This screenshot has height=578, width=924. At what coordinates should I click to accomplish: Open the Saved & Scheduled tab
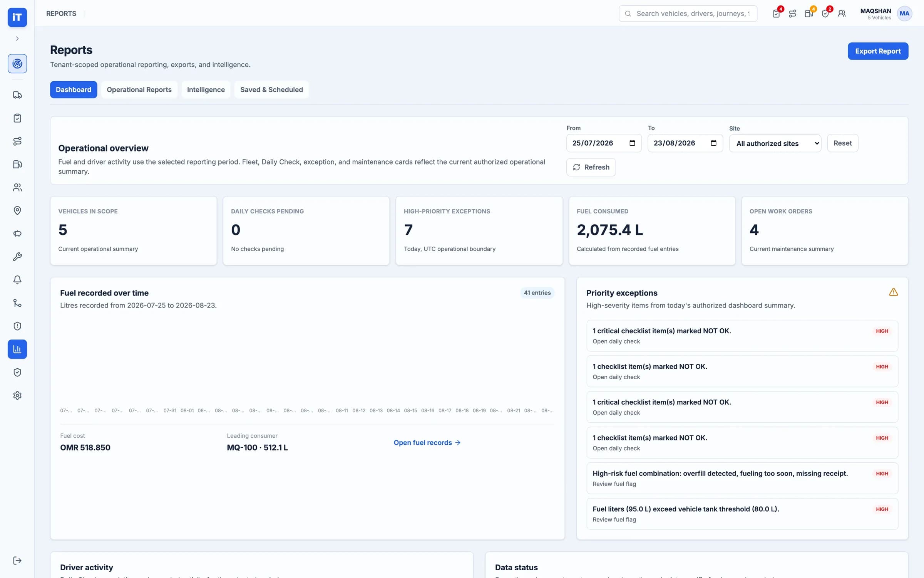(271, 89)
